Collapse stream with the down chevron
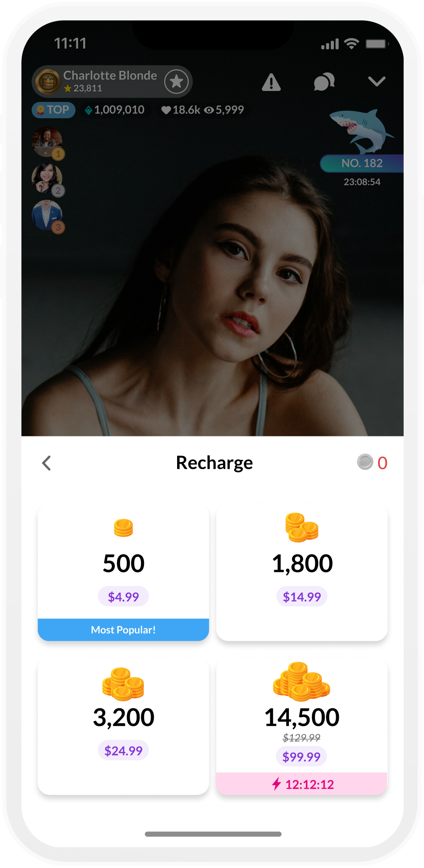Screen dimensions: 424x868 [377, 81]
